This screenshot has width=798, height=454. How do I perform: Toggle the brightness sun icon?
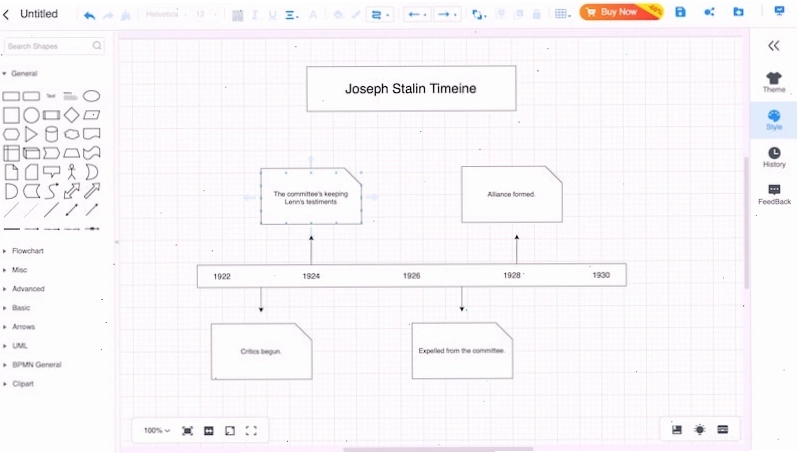[700, 430]
